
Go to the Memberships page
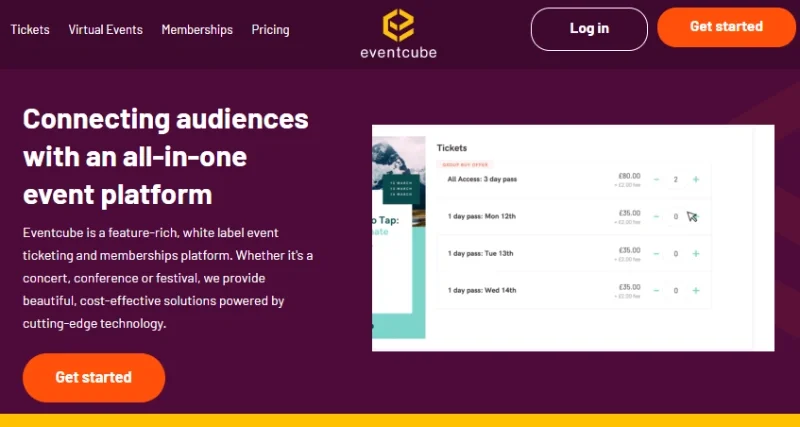tap(197, 30)
